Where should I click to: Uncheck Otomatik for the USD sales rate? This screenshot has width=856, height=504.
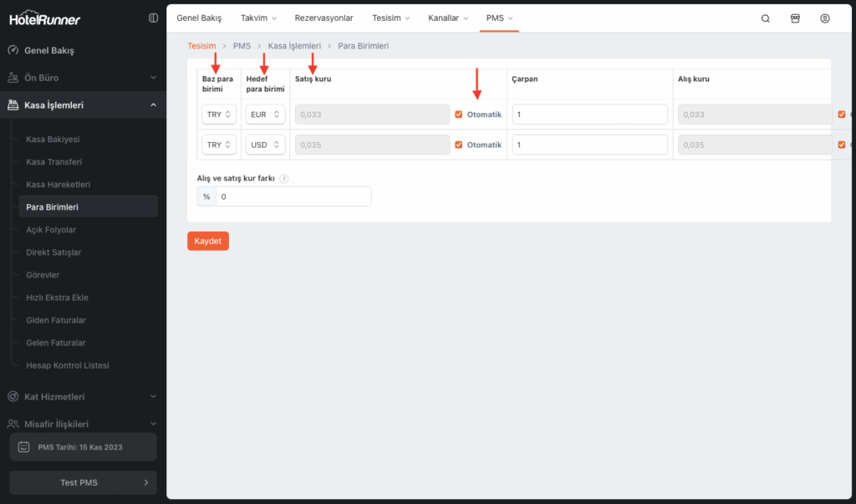(x=458, y=145)
